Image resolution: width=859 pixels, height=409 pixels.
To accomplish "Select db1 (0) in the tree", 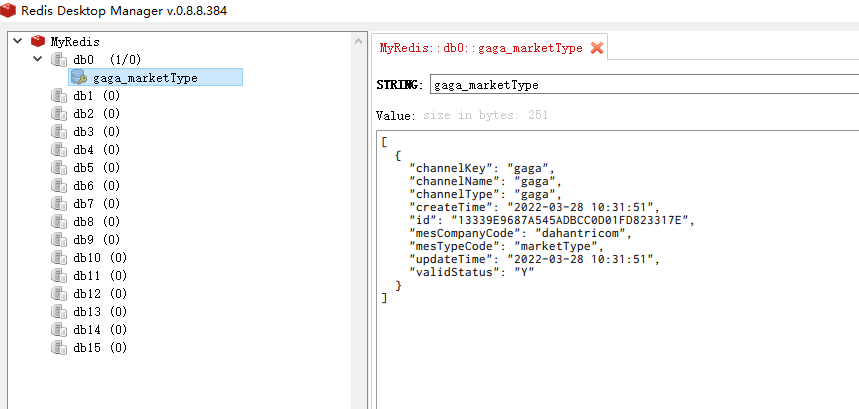I will pos(96,96).
